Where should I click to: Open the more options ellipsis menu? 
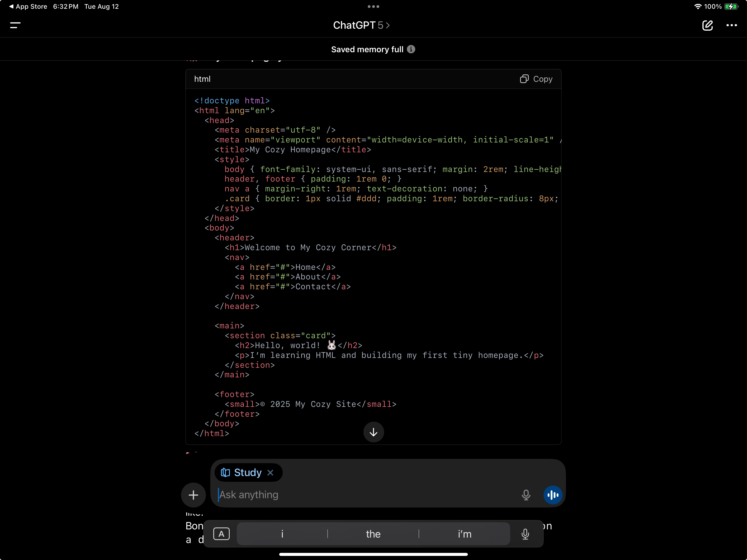tap(731, 25)
